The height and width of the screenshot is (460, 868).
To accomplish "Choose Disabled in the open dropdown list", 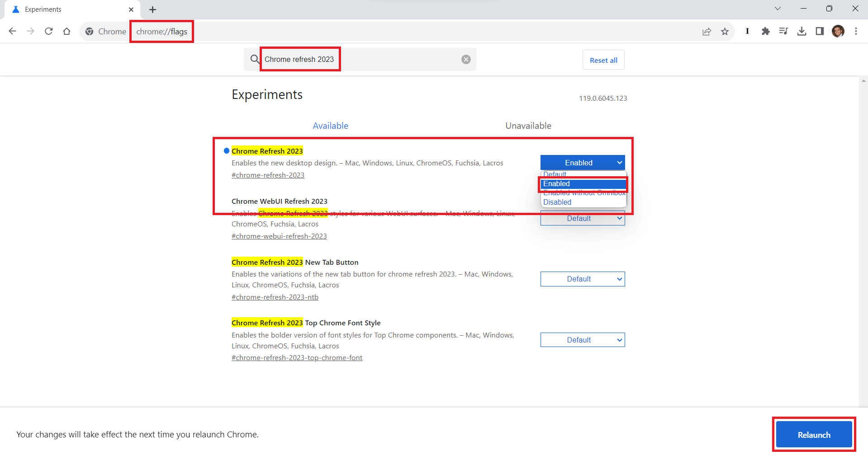I will click(583, 202).
